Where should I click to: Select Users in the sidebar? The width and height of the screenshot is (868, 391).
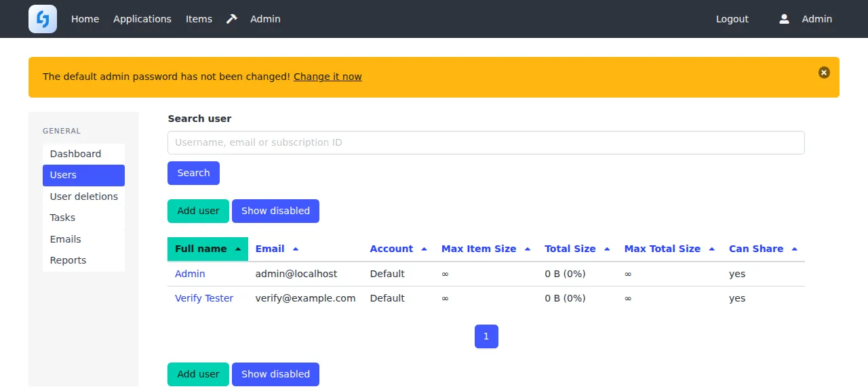pos(83,175)
